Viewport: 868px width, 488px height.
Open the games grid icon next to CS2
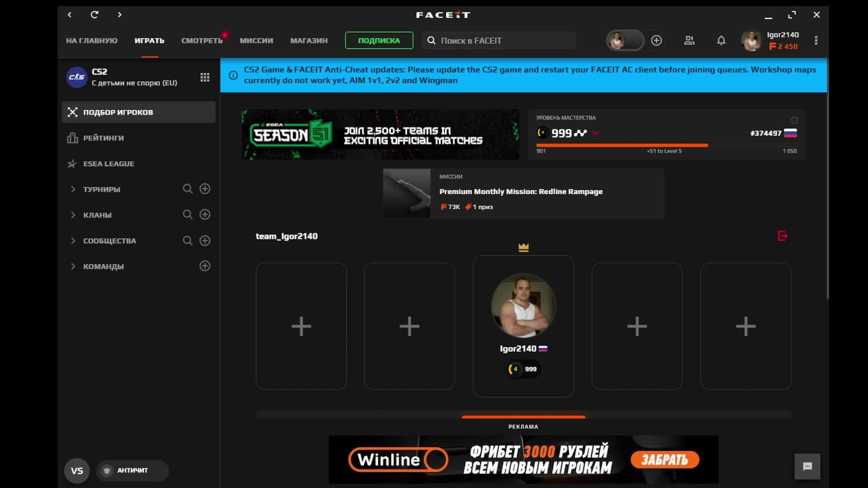[x=205, y=77]
